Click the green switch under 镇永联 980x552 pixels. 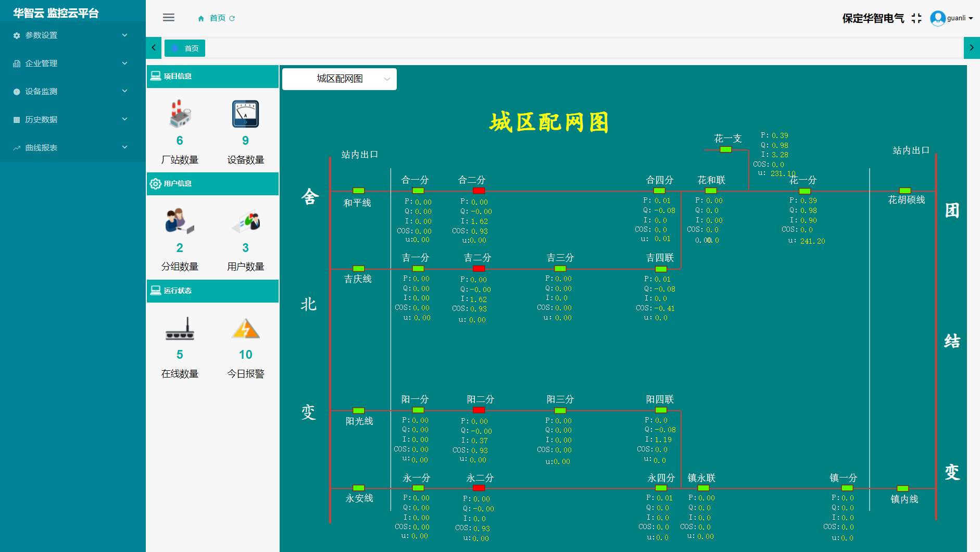click(703, 488)
